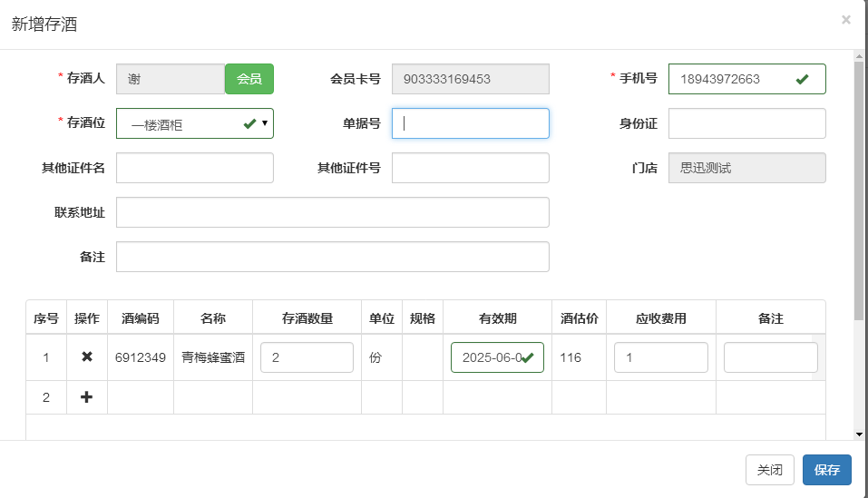The height and width of the screenshot is (498, 868).
Task: Click the 联系地址 address field
Action: click(x=332, y=212)
